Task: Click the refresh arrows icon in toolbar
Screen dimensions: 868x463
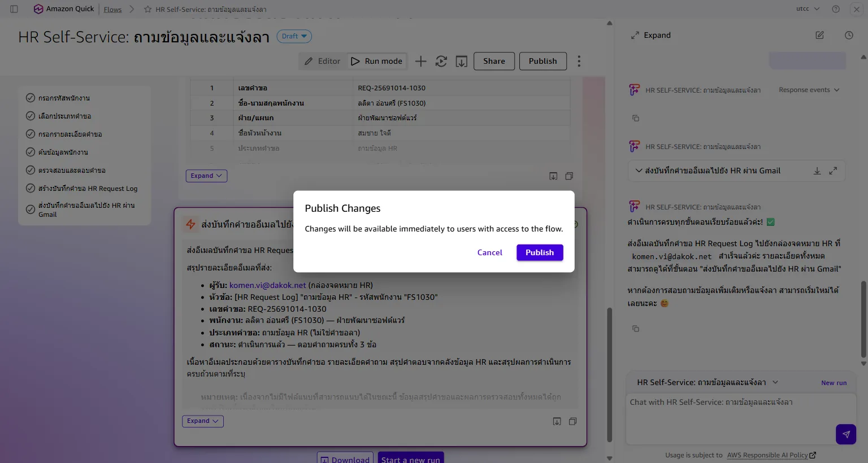Action: pyautogui.click(x=441, y=61)
